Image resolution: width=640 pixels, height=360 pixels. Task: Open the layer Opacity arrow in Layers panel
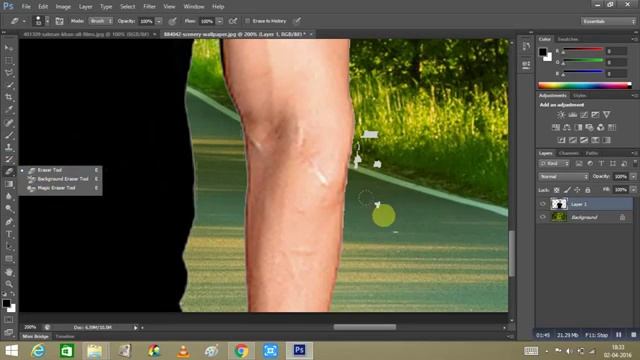coord(633,176)
